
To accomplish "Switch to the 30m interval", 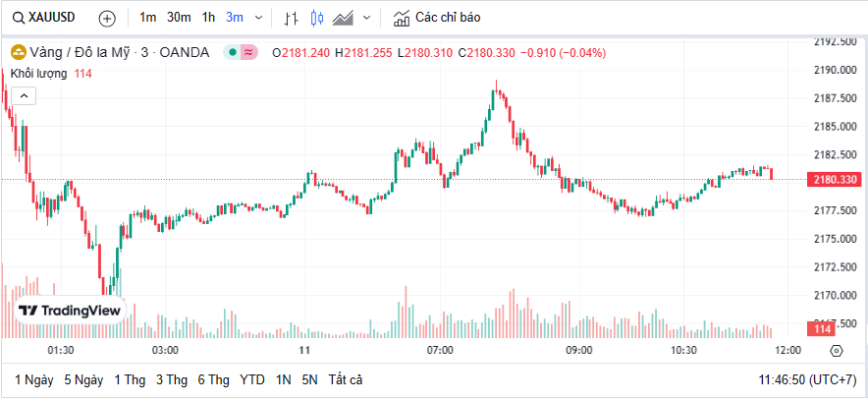I will pos(179,18).
